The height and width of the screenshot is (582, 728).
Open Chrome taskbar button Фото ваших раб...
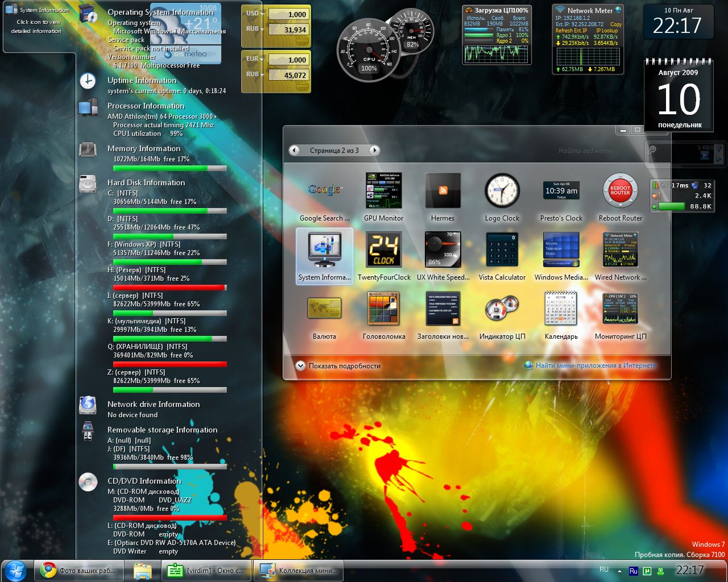pyautogui.click(x=80, y=570)
